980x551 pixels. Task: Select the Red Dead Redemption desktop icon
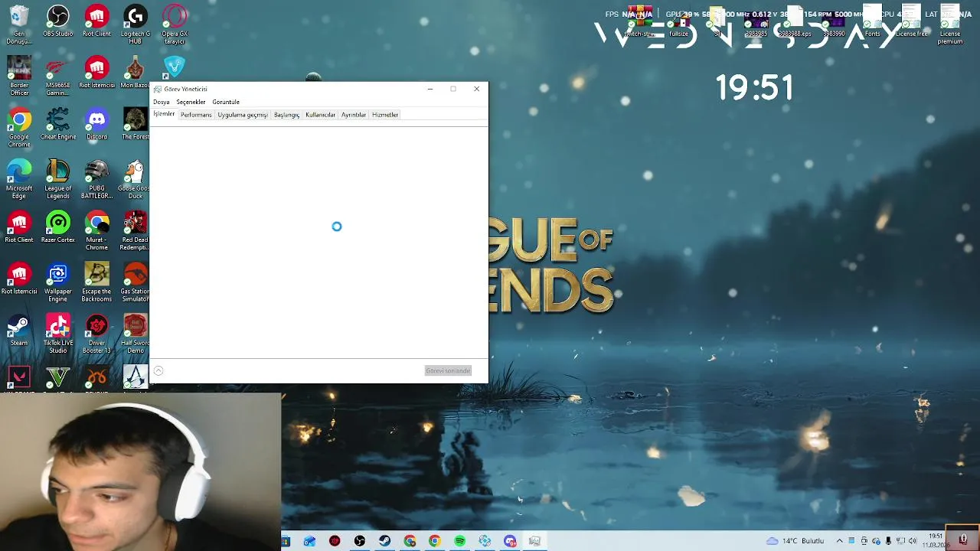[x=136, y=230]
